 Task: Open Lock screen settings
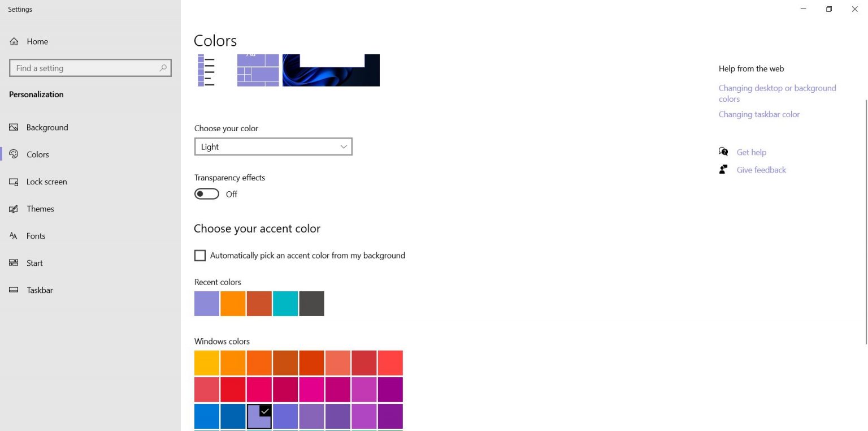47,182
